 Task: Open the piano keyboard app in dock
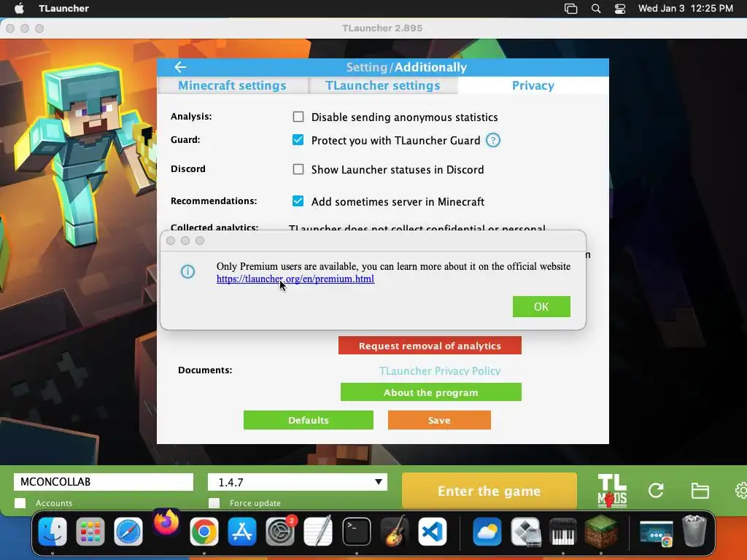click(563, 532)
